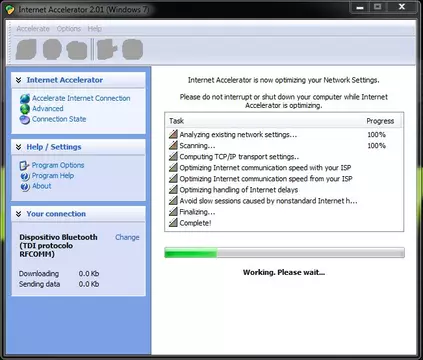Click the Progress column header
423x360 pixels.
380,121
